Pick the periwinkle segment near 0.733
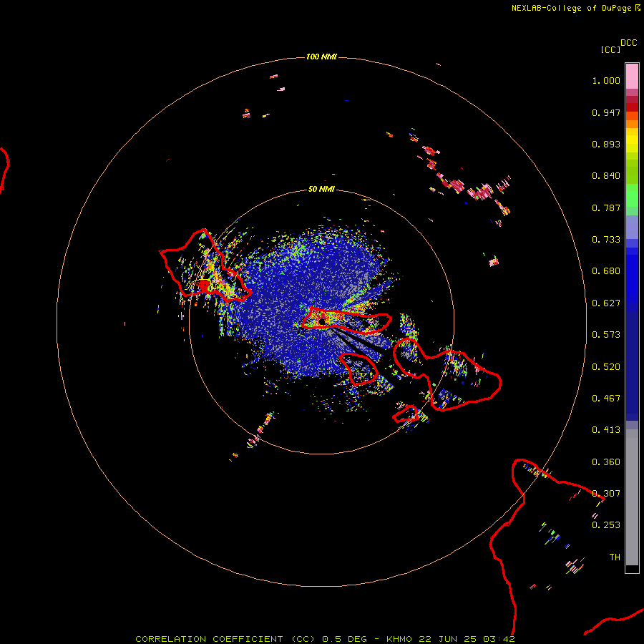This screenshot has width=644, height=644. tap(632, 228)
